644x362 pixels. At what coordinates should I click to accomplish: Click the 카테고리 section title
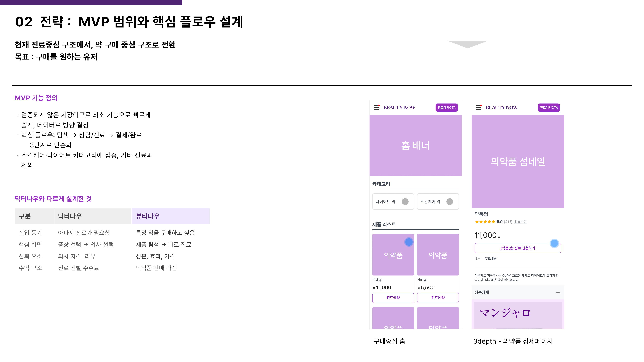(x=381, y=184)
